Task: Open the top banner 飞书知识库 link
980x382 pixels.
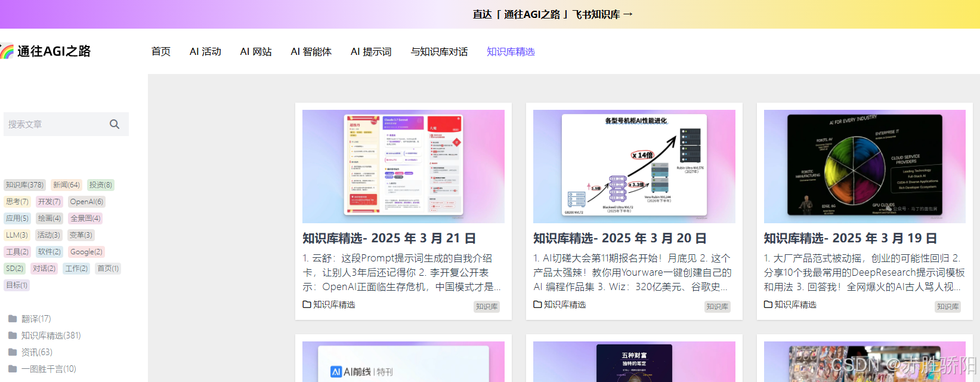Action: click(553, 14)
